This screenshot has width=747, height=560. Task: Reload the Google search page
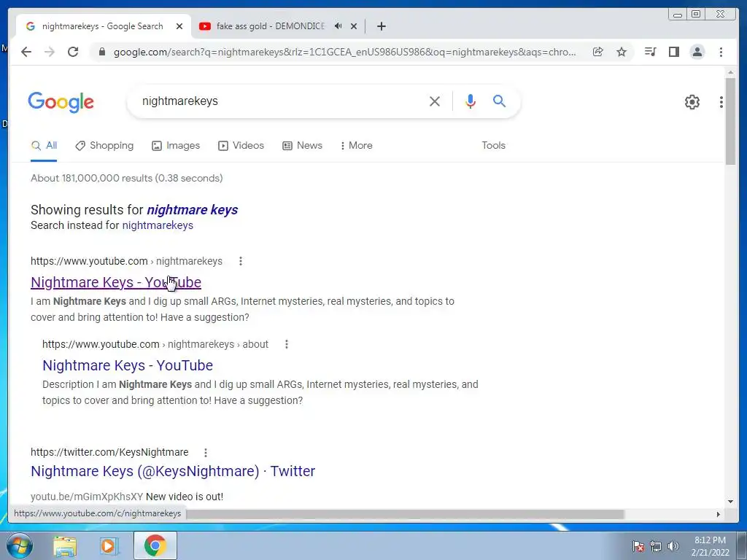tap(73, 52)
